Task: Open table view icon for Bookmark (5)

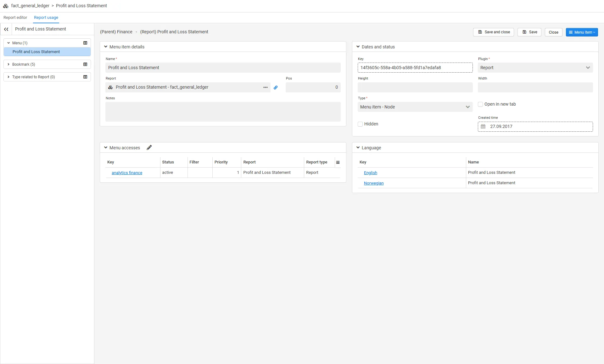Action: [x=85, y=64]
